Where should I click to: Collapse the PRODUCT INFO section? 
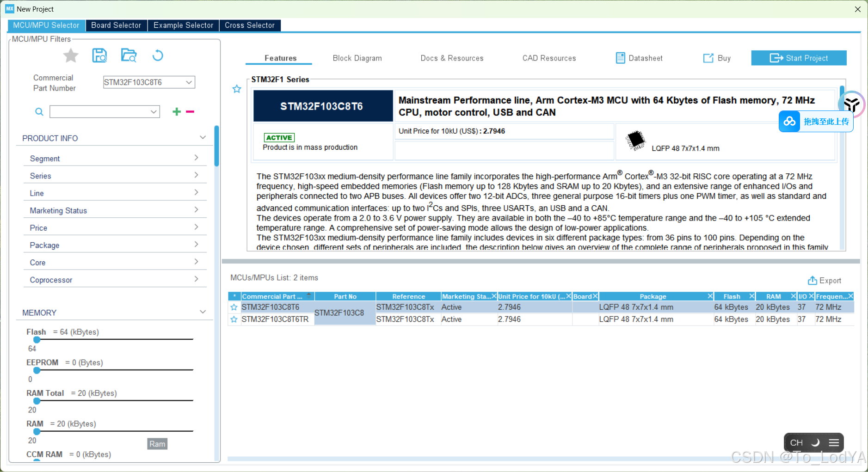point(203,138)
